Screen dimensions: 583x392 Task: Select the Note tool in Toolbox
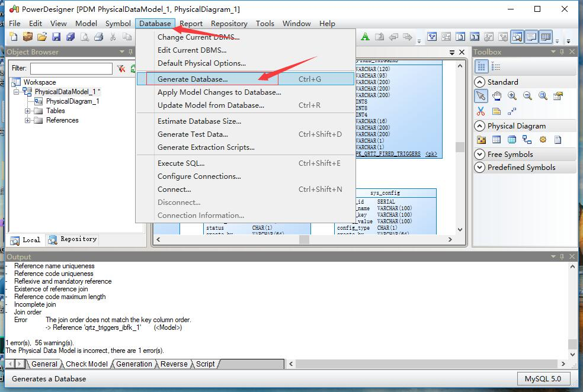point(496,111)
